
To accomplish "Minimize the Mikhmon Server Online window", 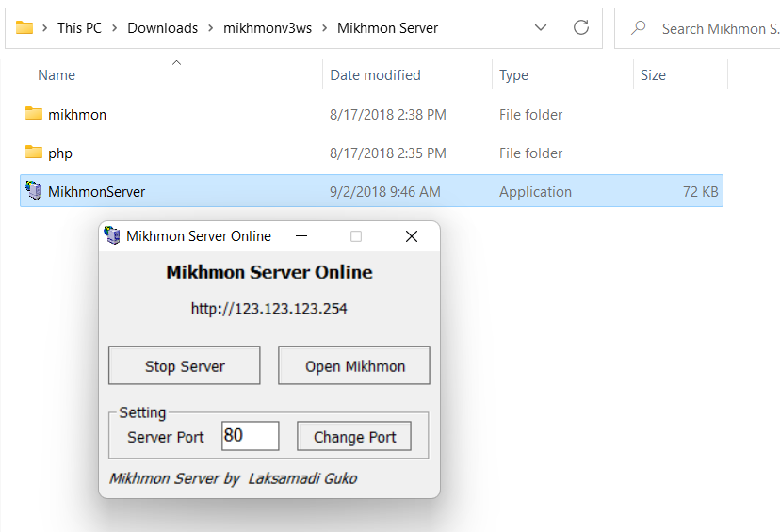I will (301, 236).
